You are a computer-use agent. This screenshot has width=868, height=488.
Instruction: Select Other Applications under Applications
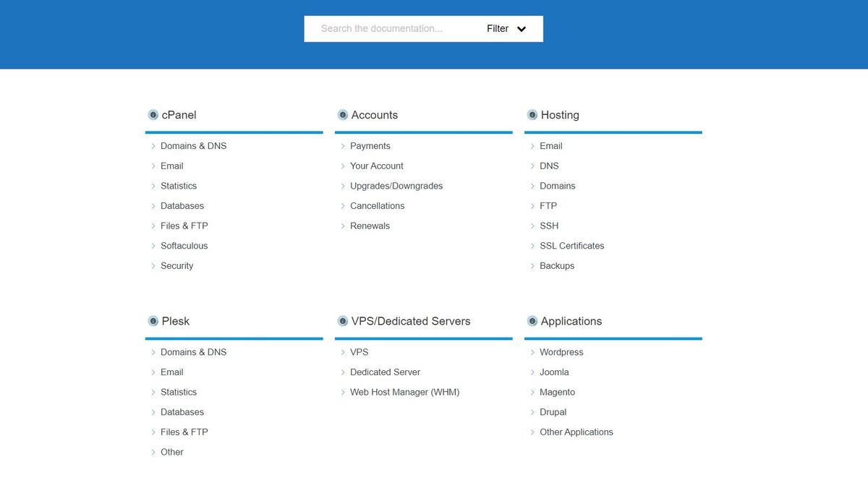(x=576, y=432)
